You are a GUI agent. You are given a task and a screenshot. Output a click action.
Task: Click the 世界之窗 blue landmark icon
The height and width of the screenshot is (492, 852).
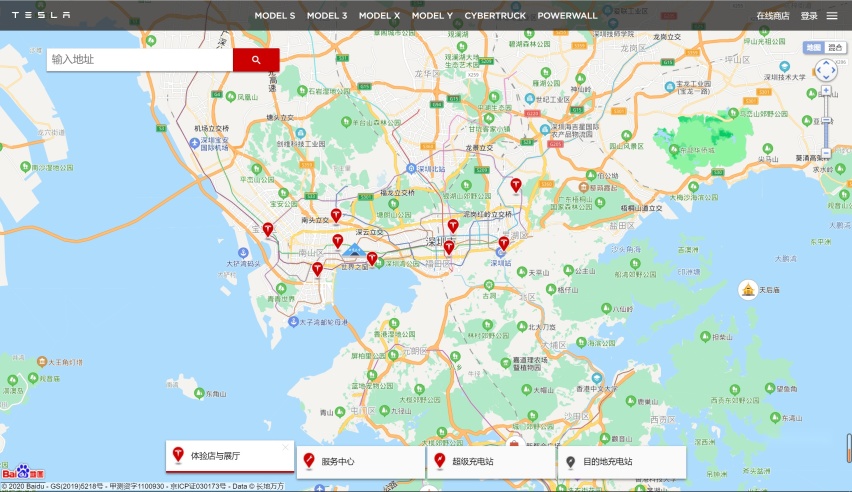point(354,250)
